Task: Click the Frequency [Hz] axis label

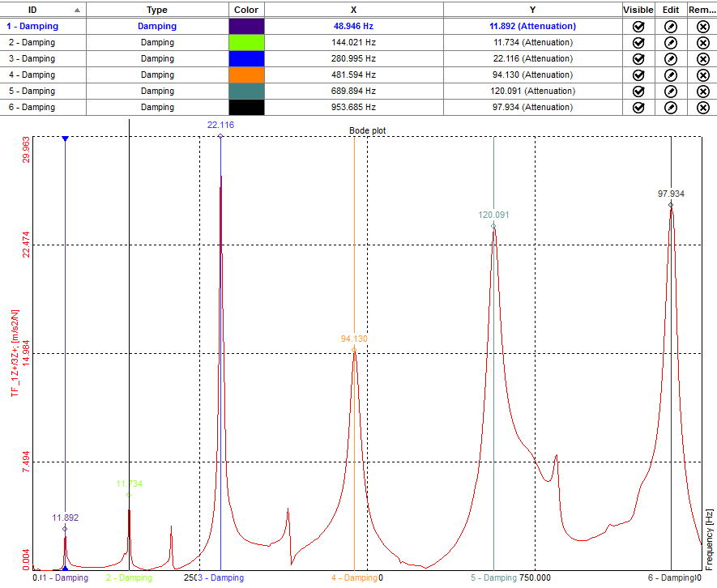Action: [709, 540]
